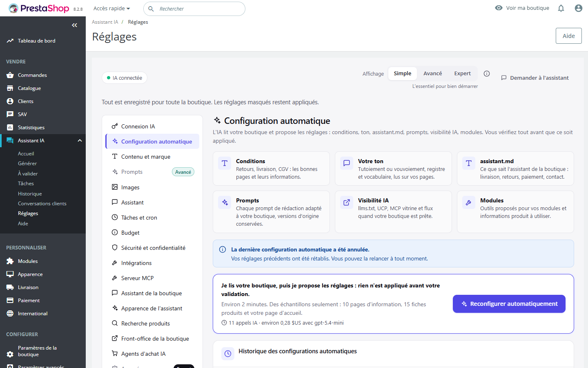Click the Assistant IA breadcrumb link
This screenshot has width=588, height=368.
[105, 22]
